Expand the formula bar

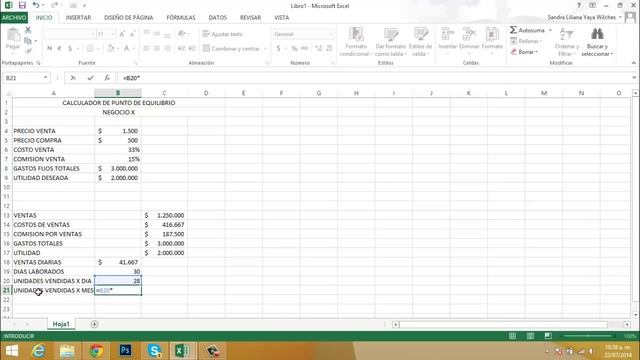tap(633, 78)
